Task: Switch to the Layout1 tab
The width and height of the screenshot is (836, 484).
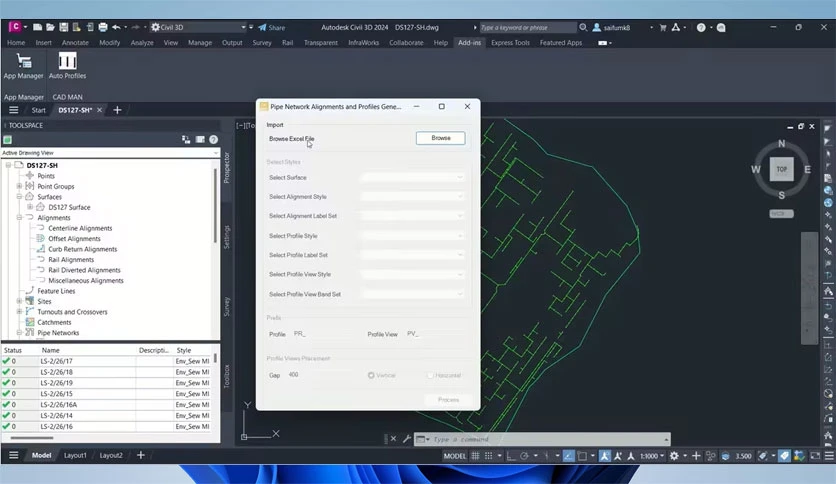Action: [75, 455]
